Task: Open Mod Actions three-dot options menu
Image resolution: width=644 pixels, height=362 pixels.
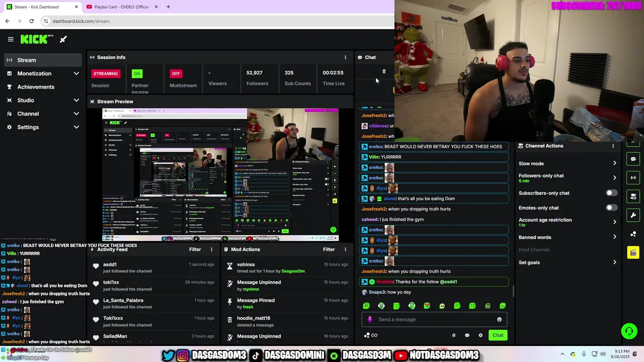Action: tap(345, 249)
